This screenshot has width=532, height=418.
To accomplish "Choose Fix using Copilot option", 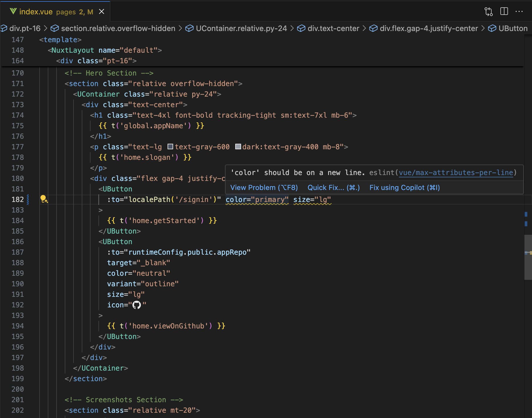I will [x=405, y=188].
